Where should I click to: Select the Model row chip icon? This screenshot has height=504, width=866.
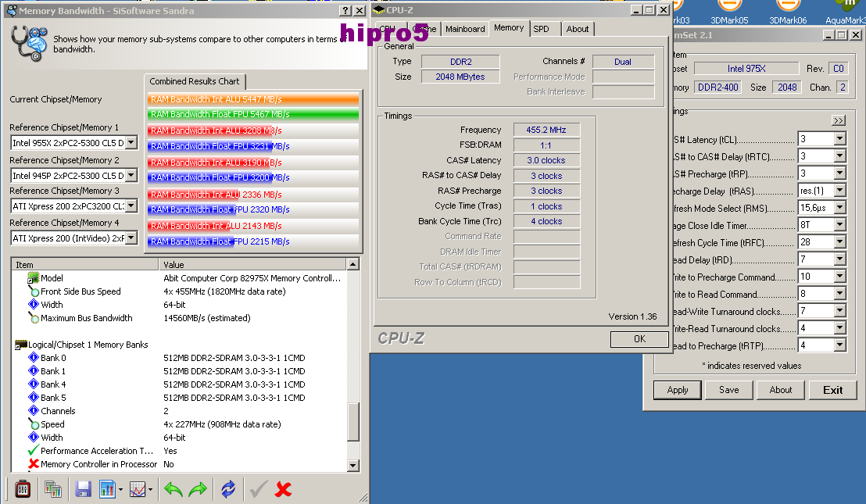(x=33, y=277)
